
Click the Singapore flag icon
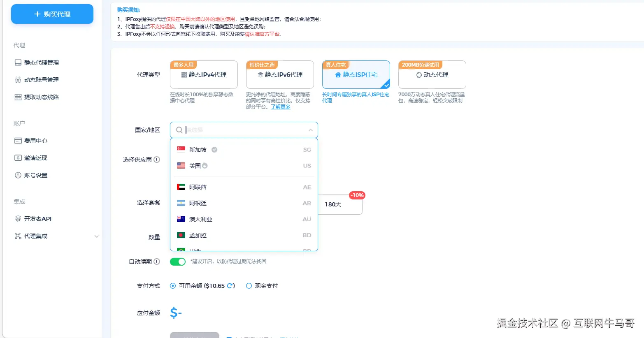(x=181, y=150)
